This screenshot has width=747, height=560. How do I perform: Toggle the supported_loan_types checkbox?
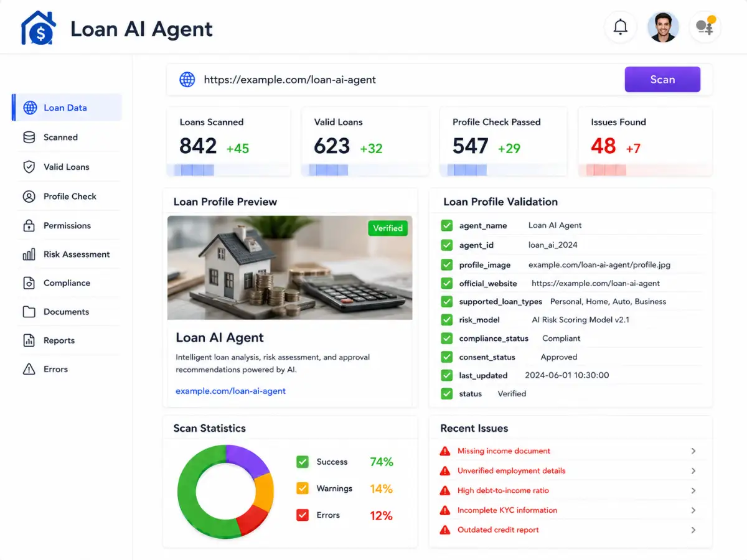pos(447,301)
